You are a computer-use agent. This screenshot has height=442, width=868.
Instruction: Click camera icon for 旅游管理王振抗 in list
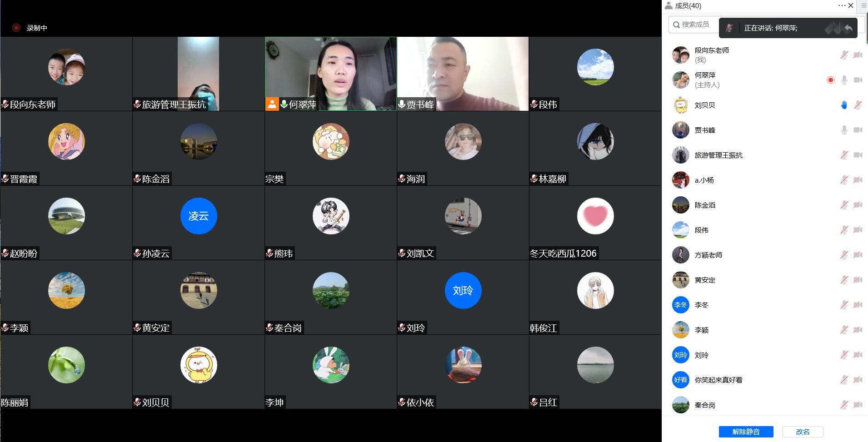tap(858, 155)
